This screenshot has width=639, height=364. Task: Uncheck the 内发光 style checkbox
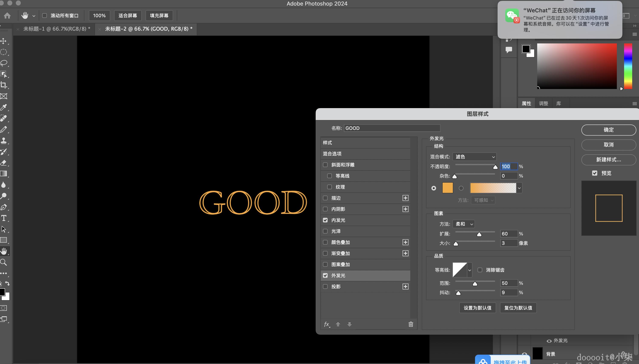pyautogui.click(x=325, y=220)
